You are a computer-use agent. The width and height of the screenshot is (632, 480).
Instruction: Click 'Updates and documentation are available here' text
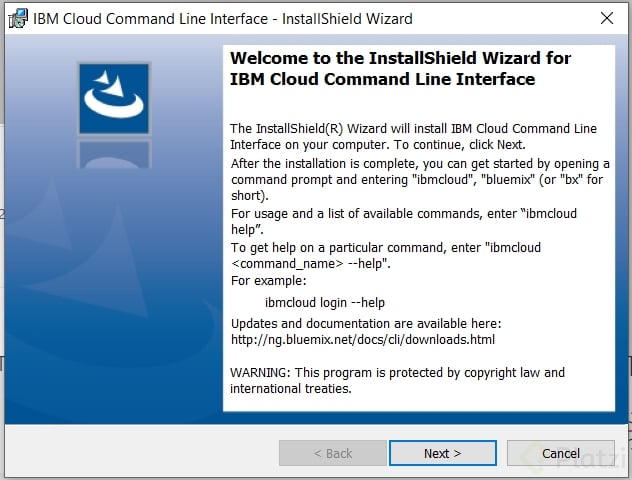366,324
